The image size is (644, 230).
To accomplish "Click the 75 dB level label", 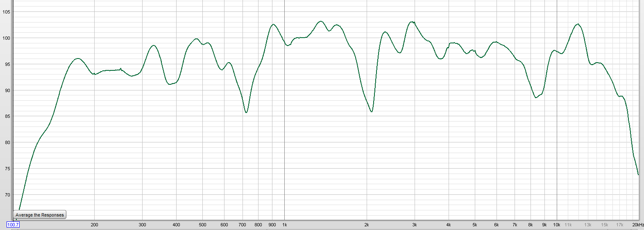I will (7, 169).
